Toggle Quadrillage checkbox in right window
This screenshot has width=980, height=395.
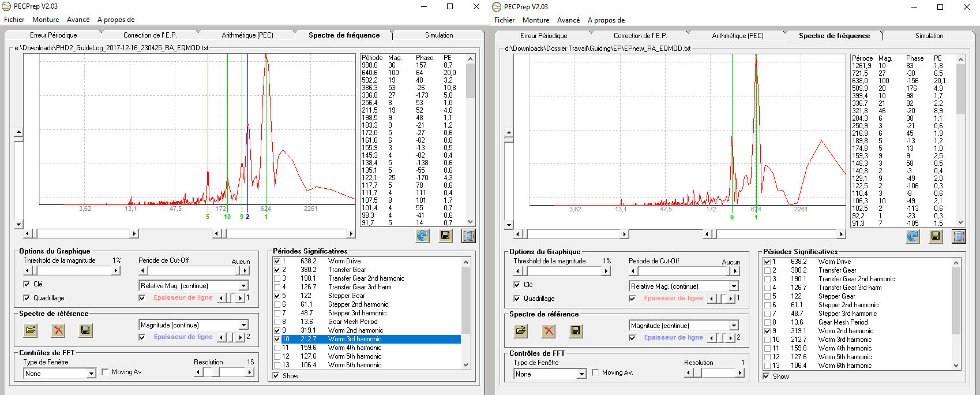tap(517, 299)
